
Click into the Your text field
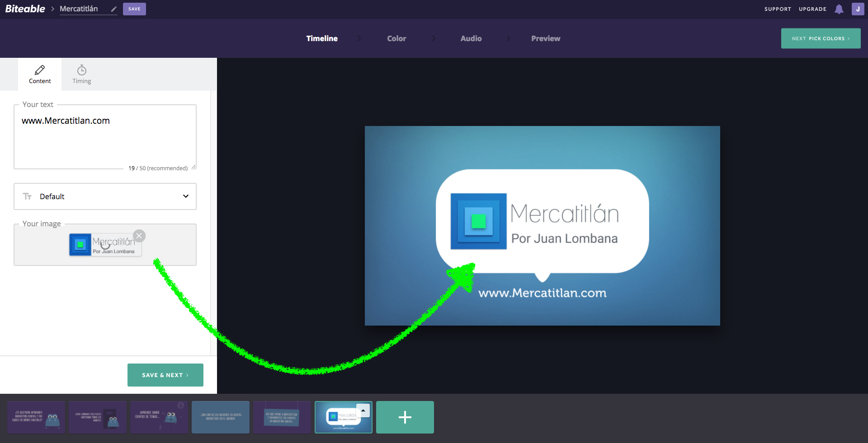[x=105, y=137]
